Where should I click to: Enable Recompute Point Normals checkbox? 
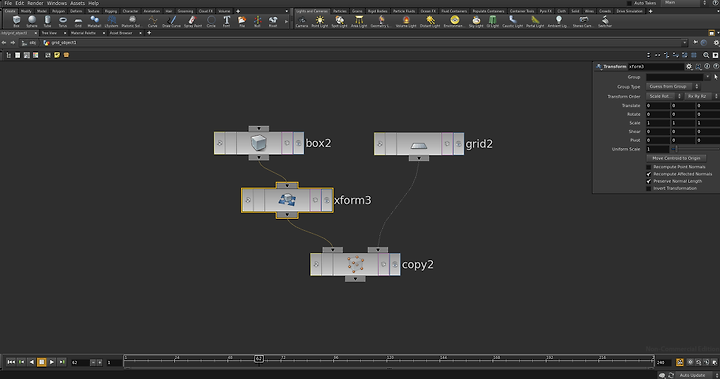[649, 167]
